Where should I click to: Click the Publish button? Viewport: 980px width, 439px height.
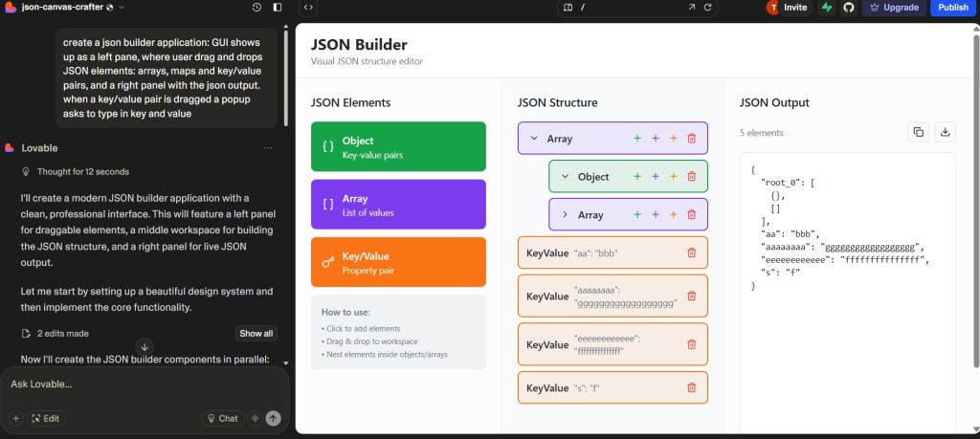953,8
